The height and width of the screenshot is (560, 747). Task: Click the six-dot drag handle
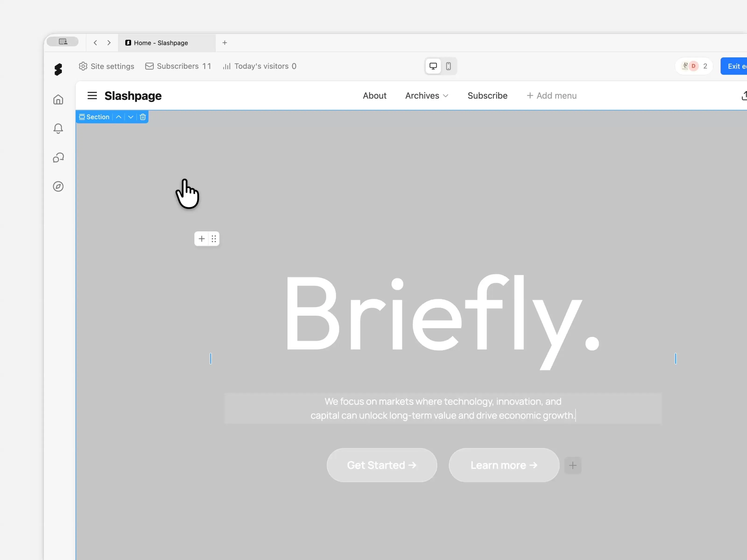tap(214, 239)
